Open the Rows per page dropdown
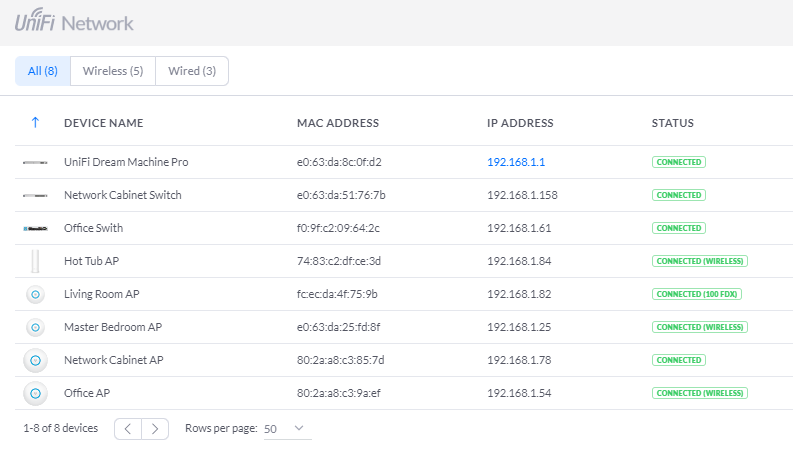 pos(286,428)
